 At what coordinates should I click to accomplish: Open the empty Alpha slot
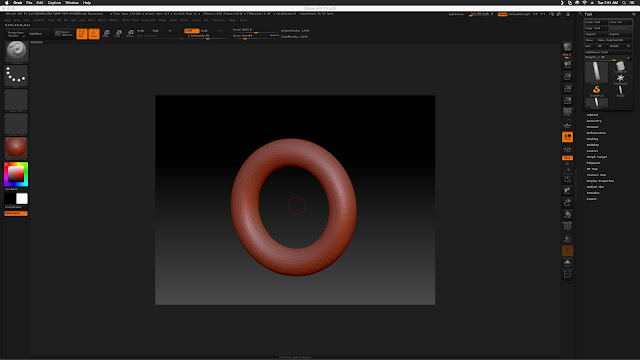click(x=16, y=100)
